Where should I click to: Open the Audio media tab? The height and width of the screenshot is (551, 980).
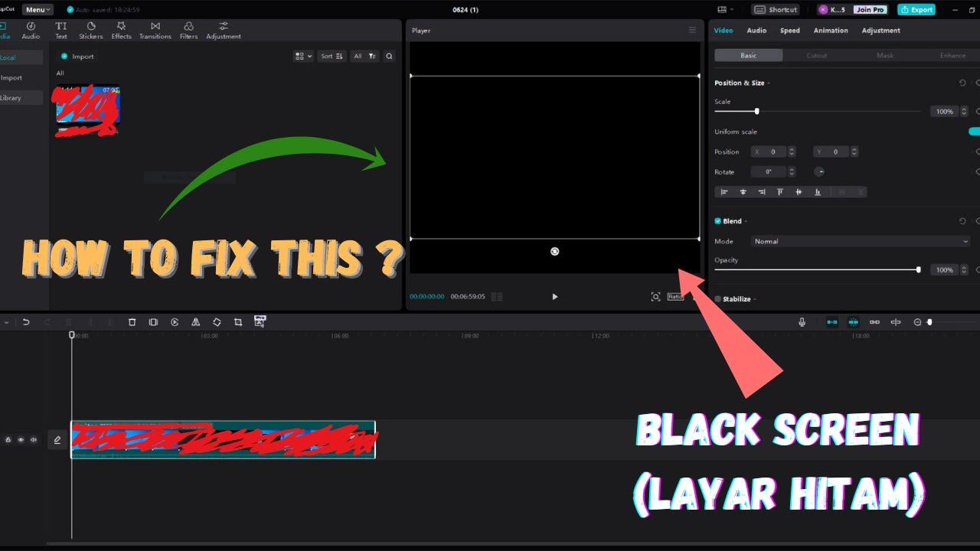pyautogui.click(x=31, y=31)
